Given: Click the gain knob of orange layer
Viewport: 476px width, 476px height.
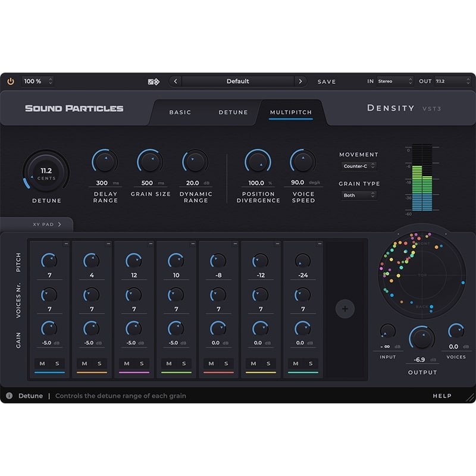Looking at the screenshot, I should tap(92, 328).
